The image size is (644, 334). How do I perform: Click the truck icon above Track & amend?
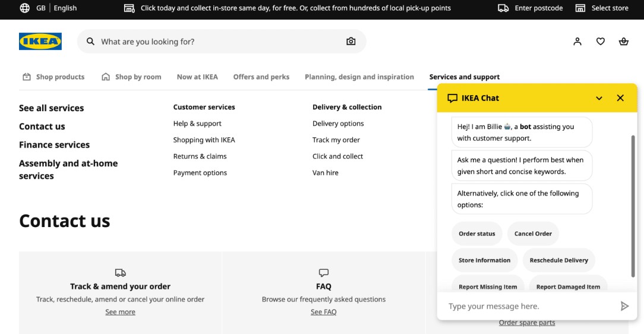pos(121,272)
